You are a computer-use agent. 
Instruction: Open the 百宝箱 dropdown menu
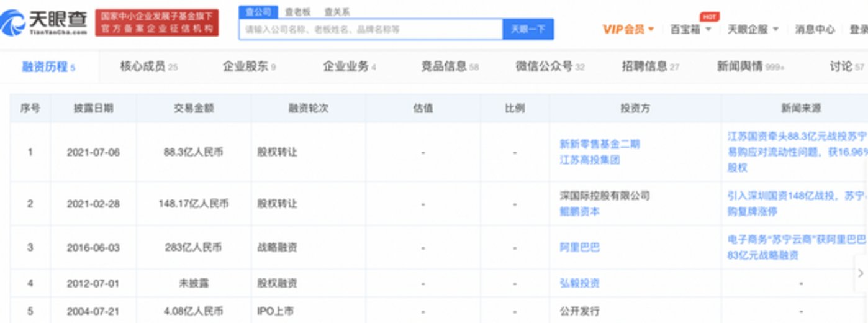click(x=690, y=29)
